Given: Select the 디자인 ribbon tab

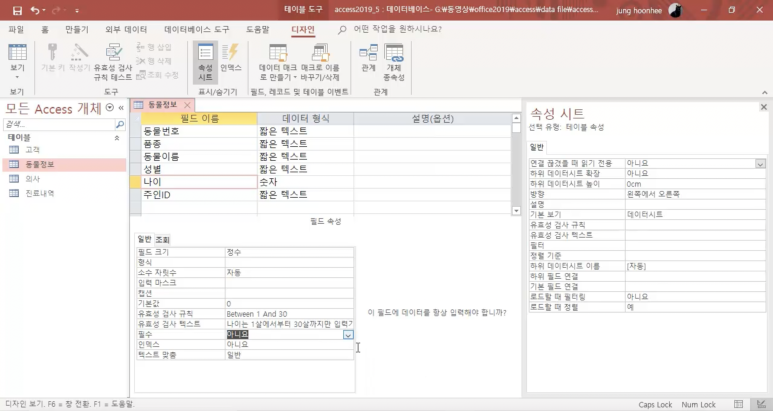Looking at the screenshot, I should 303,30.
